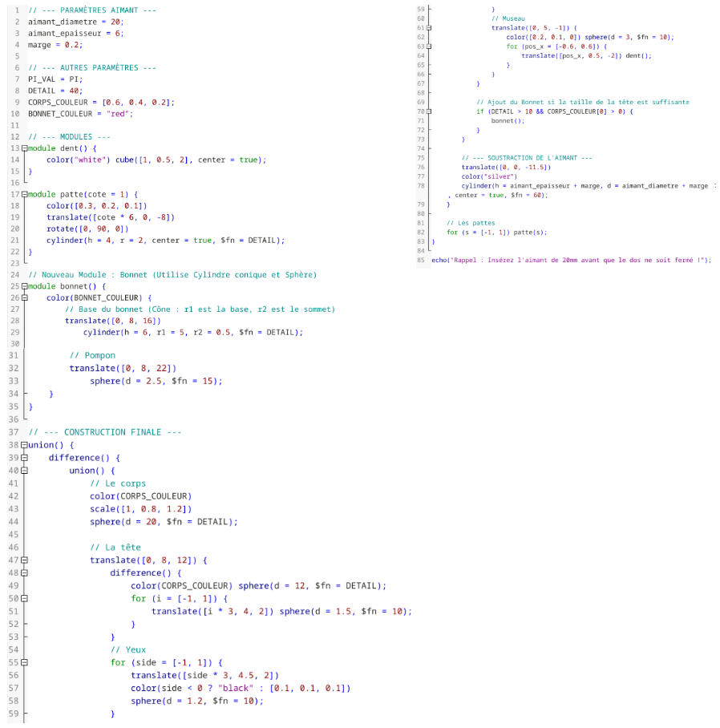Collapse the inner union() fold on line 40

click(x=25, y=471)
